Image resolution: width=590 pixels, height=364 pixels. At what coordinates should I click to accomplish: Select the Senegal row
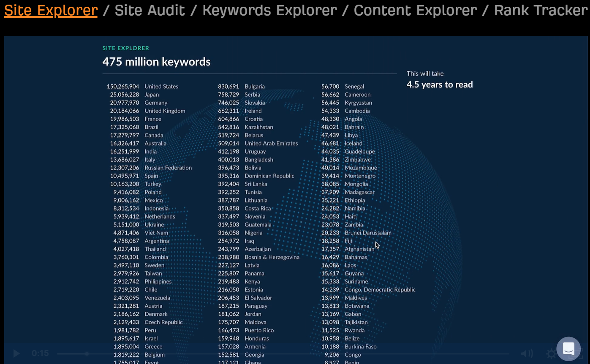[343, 86]
